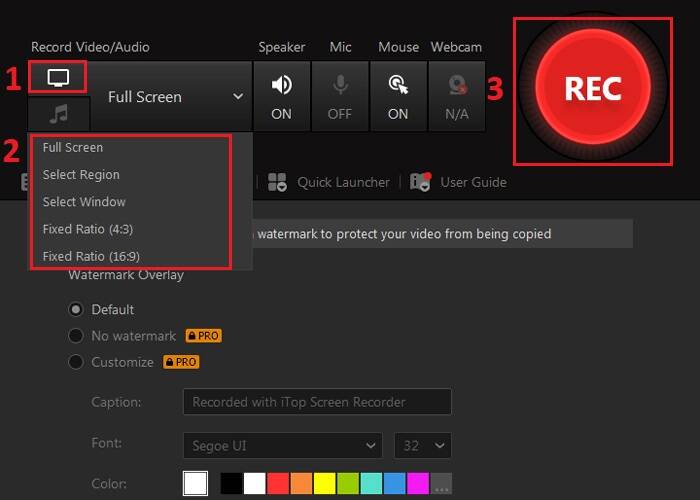Toggle the Speaker ON button

[x=281, y=96]
